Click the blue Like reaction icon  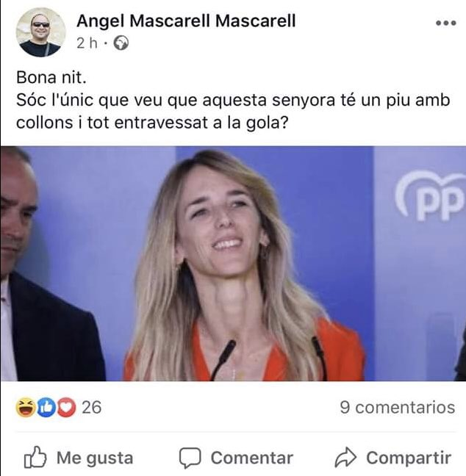pyautogui.click(x=46, y=407)
